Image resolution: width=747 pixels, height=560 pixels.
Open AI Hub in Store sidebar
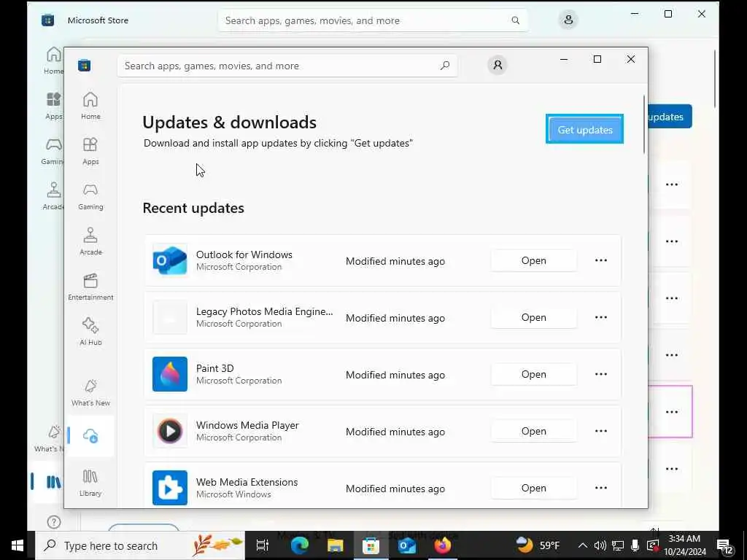(90, 332)
